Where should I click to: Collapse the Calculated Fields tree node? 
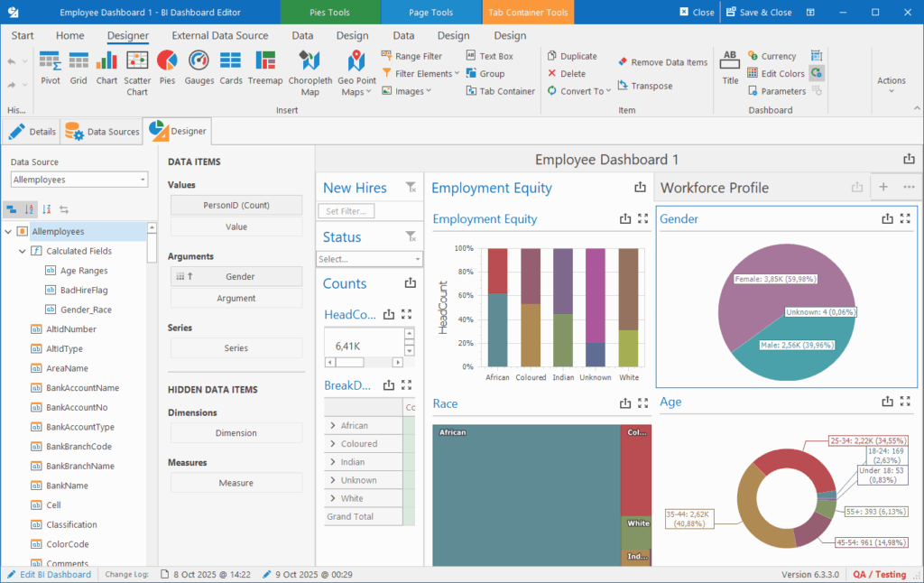point(23,251)
